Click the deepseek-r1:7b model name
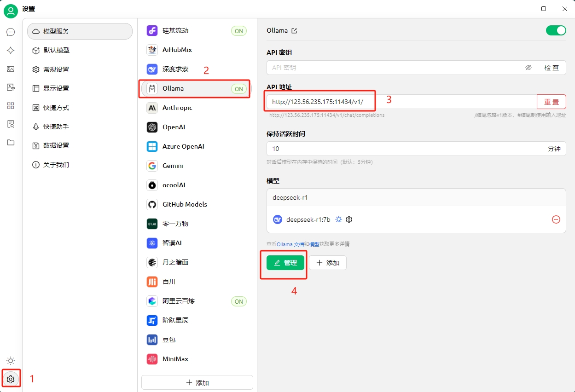This screenshot has width=575, height=392. 308,219
